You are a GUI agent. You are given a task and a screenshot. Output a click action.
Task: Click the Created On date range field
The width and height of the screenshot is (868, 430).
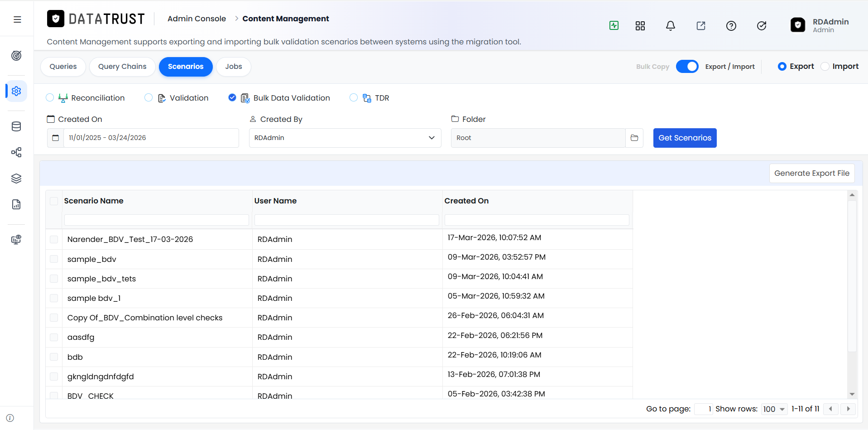[x=151, y=138]
